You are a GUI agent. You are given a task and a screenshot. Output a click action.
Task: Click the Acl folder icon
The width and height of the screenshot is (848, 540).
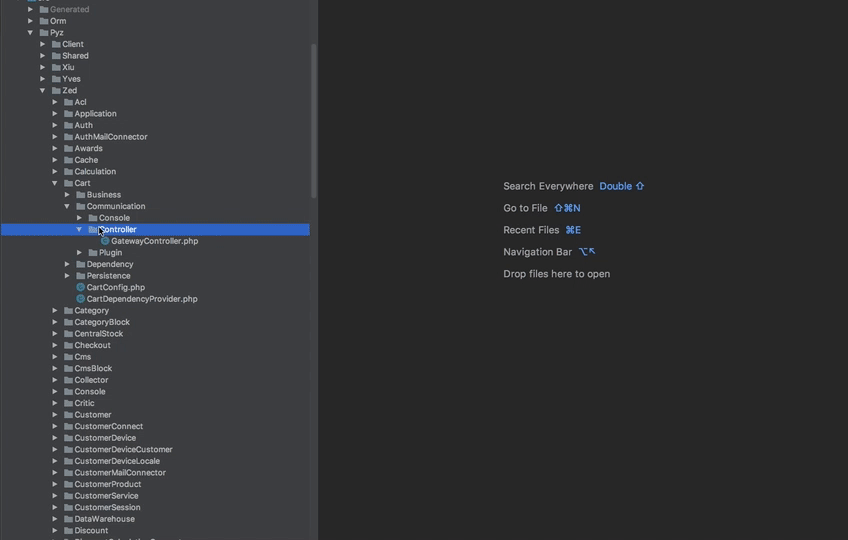[x=68, y=102]
